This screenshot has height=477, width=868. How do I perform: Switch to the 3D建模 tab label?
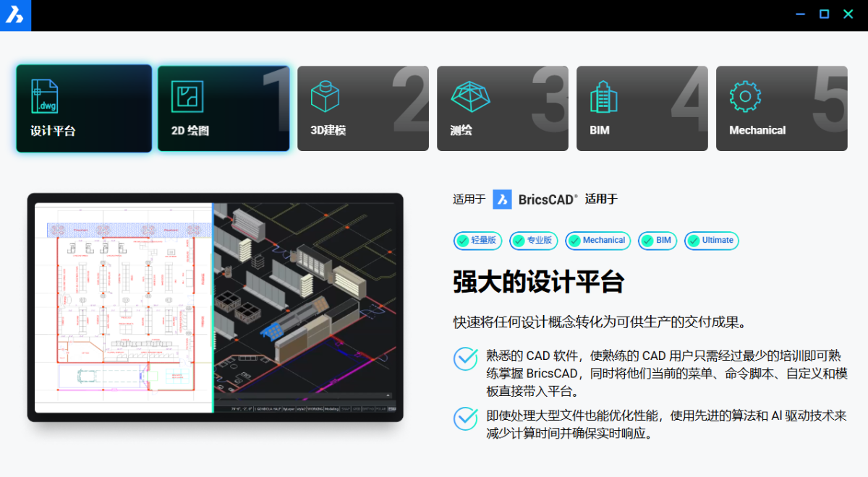(x=328, y=131)
